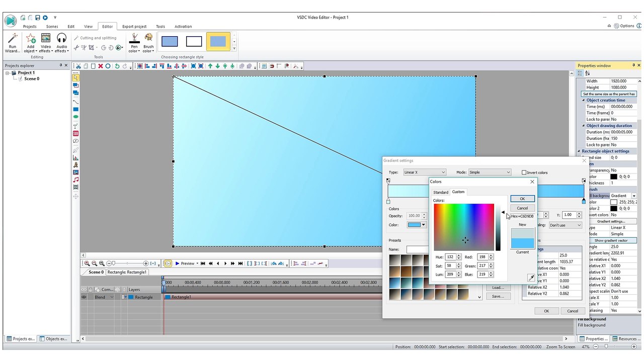
Task: Open the scaling dropdown showing Don't use
Action: click(565, 225)
